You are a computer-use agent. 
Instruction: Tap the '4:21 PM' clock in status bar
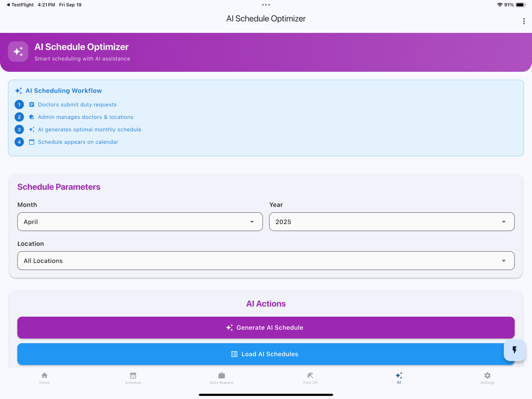point(46,5)
